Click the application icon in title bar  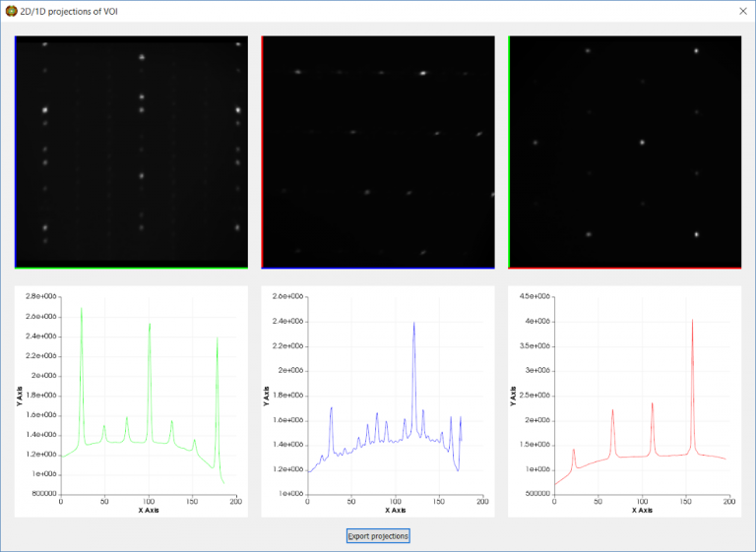11,11
